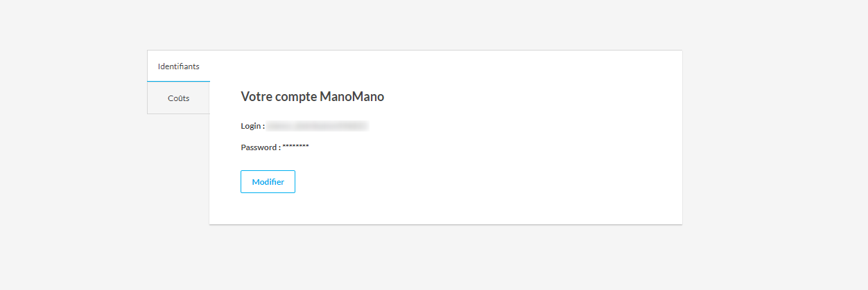Go to Coûts in side tabs

178,98
